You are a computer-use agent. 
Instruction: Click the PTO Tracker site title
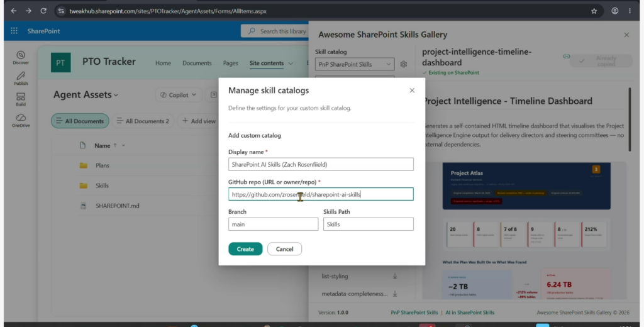[x=109, y=62]
